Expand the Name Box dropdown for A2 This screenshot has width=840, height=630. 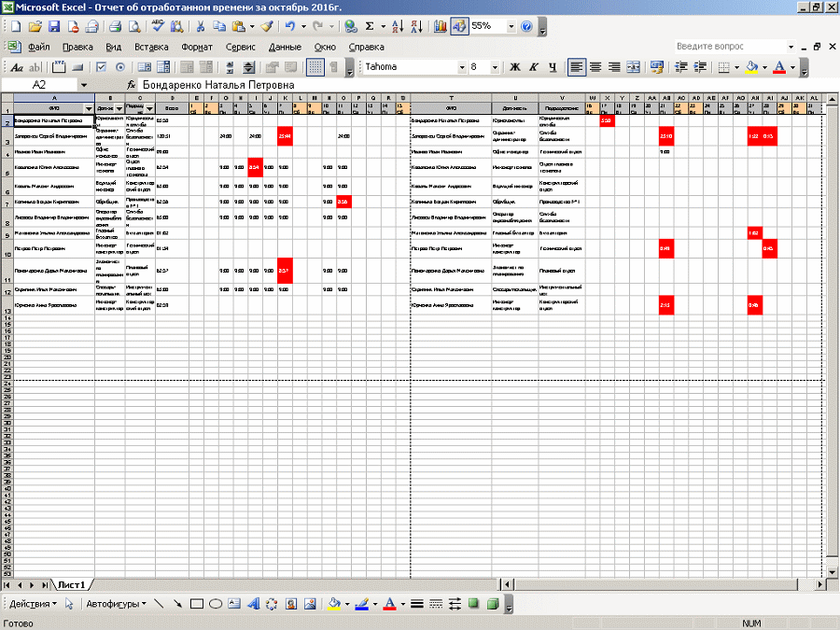coord(84,85)
